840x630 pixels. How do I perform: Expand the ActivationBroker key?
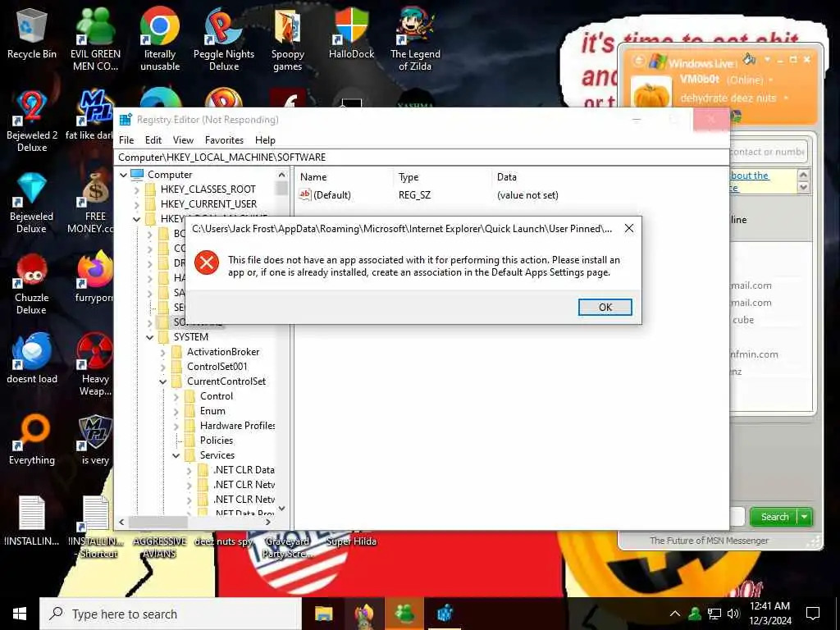[163, 352]
